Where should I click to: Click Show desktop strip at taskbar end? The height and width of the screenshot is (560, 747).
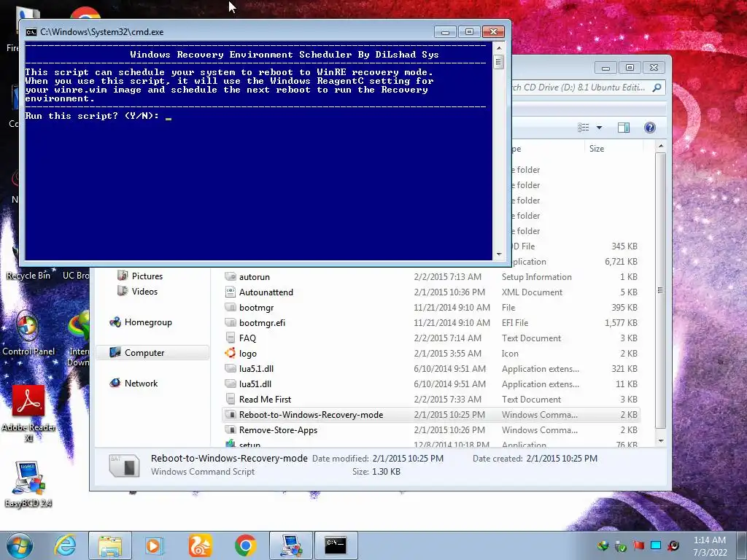click(743, 545)
